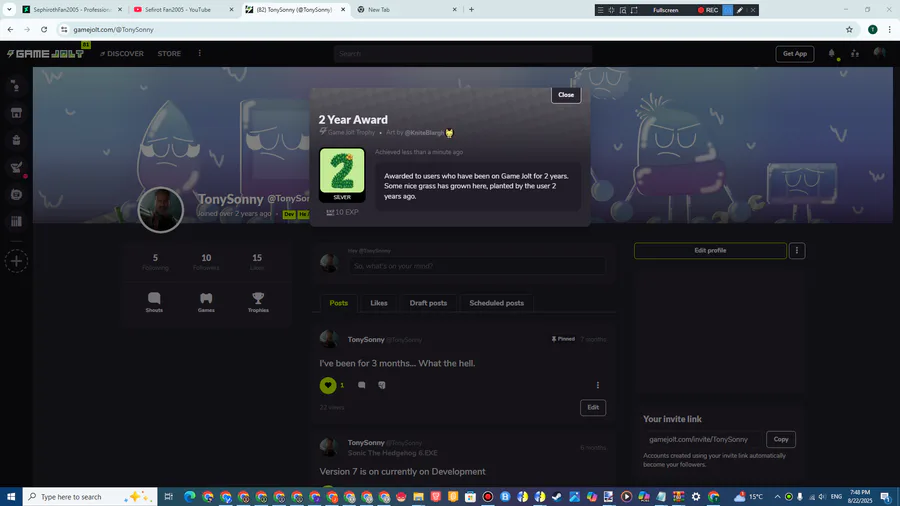900x506 pixels.
Task: Like the '3 months' pinned post
Action: pos(328,386)
